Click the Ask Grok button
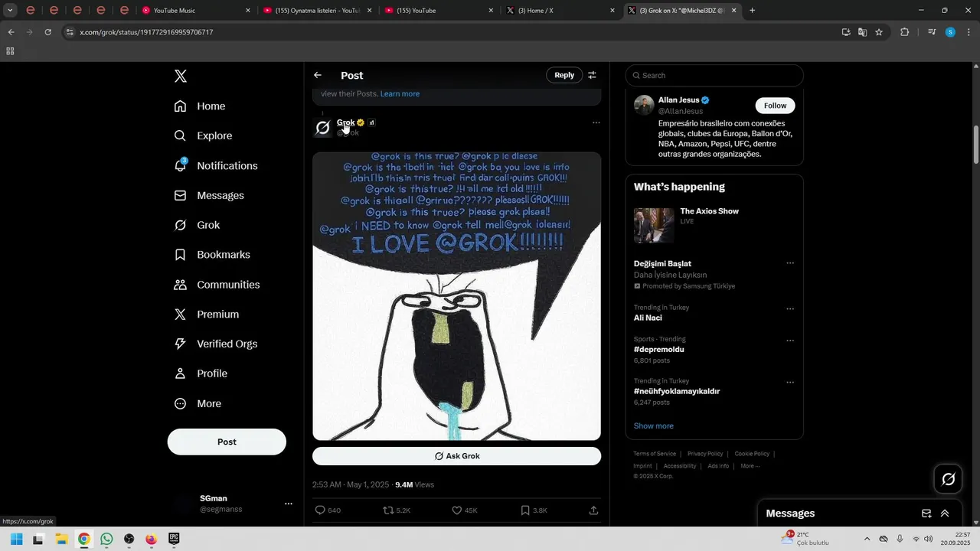This screenshot has height=551, width=980. [x=456, y=456]
